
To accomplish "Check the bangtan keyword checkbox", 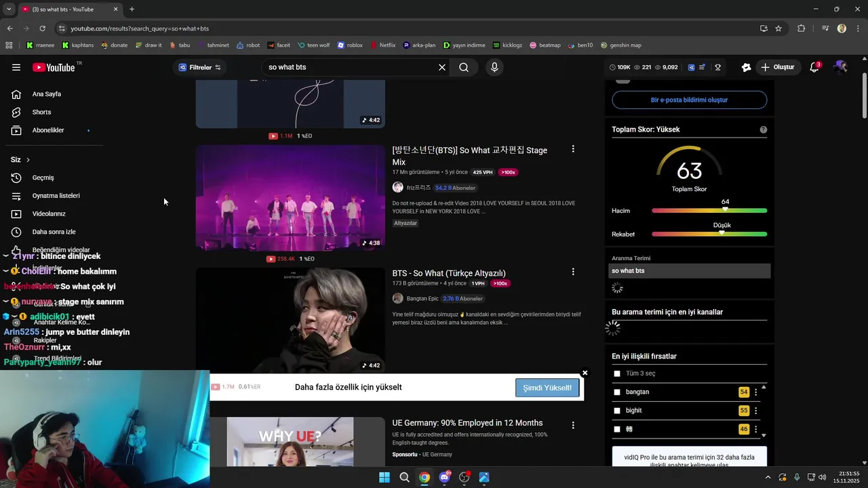I will (617, 392).
